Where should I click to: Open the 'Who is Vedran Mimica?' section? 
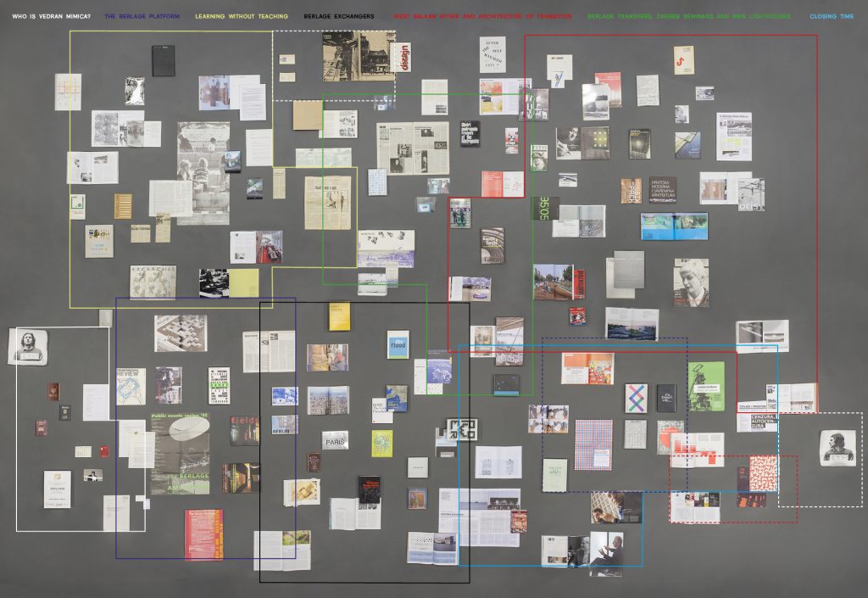click(x=51, y=17)
